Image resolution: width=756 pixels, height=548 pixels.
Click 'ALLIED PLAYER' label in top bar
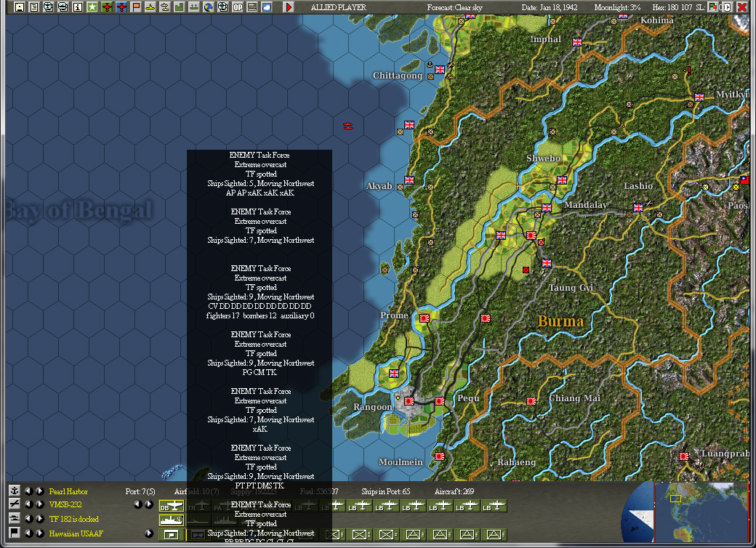(x=339, y=7)
